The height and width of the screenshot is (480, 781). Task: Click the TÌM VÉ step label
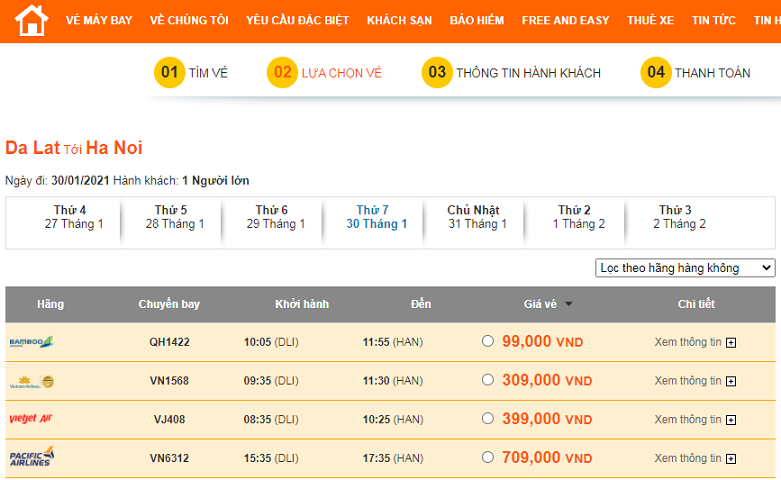click(x=208, y=73)
